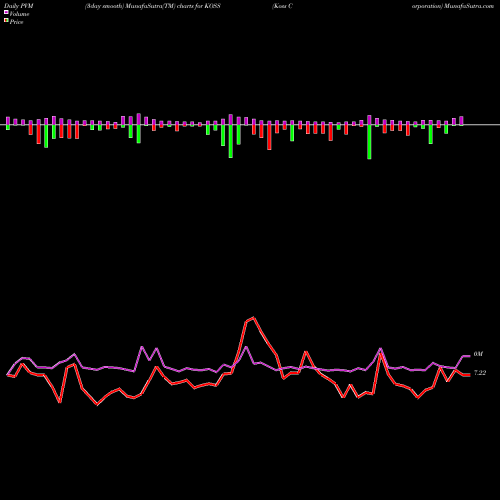
Task: Click the 'orporation) MunafaSutra.com' text
Action: point(453,6)
